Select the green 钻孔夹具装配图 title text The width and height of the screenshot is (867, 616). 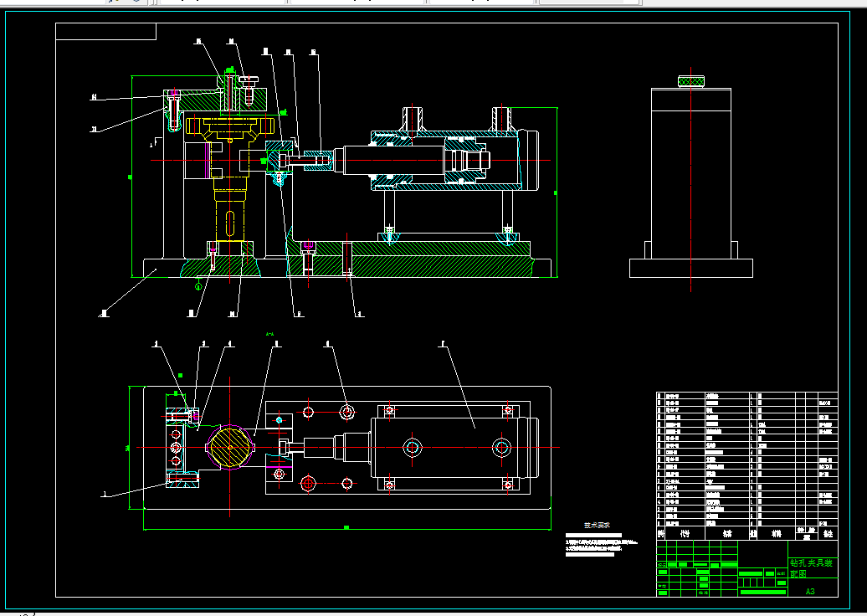click(x=811, y=568)
